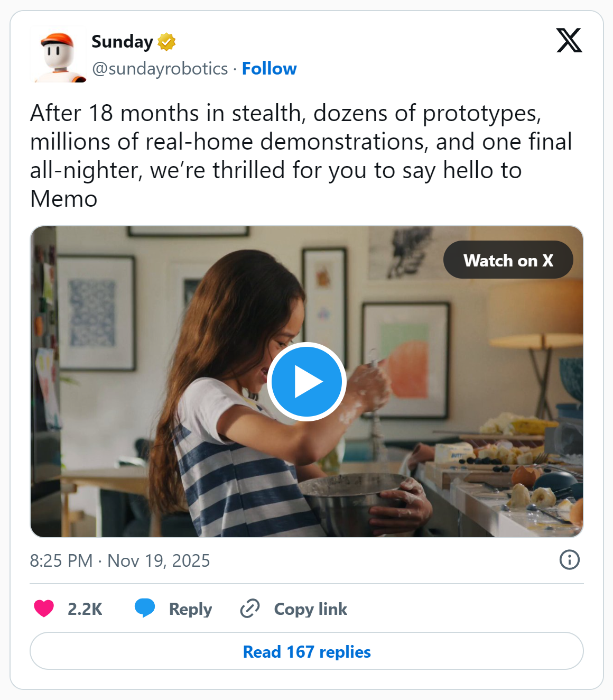613x700 pixels.
Task: Click the blue reply bubble icon
Action: tap(145, 608)
